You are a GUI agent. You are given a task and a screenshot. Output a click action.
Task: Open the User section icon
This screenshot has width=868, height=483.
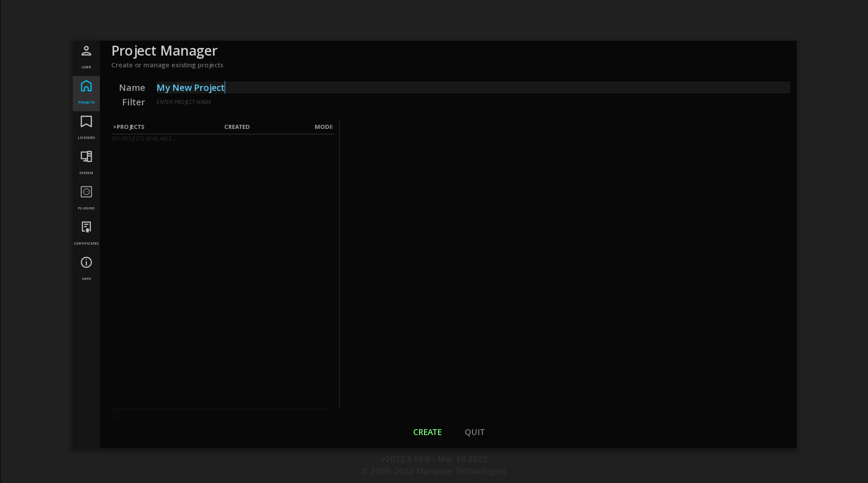86,51
